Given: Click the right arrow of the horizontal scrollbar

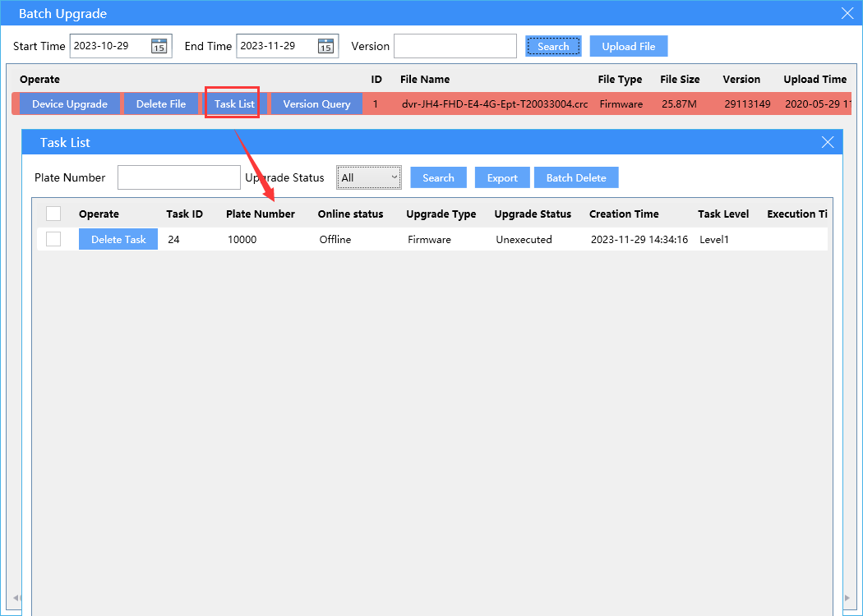Looking at the screenshot, I should point(848,598).
